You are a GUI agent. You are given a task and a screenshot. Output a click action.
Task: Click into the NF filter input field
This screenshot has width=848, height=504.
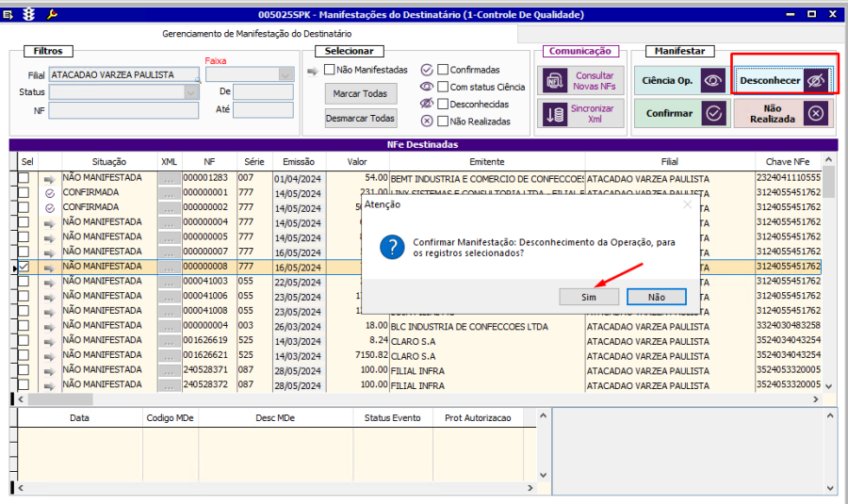point(123,110)
